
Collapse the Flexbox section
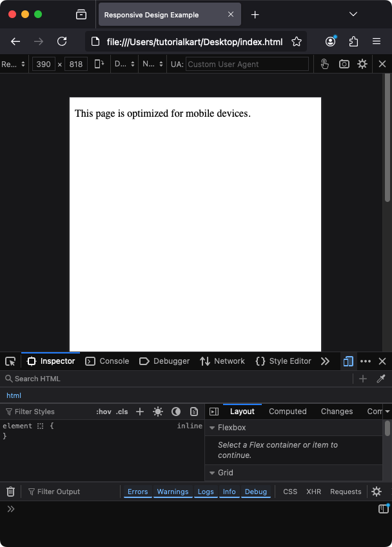[x=212, y=428]
